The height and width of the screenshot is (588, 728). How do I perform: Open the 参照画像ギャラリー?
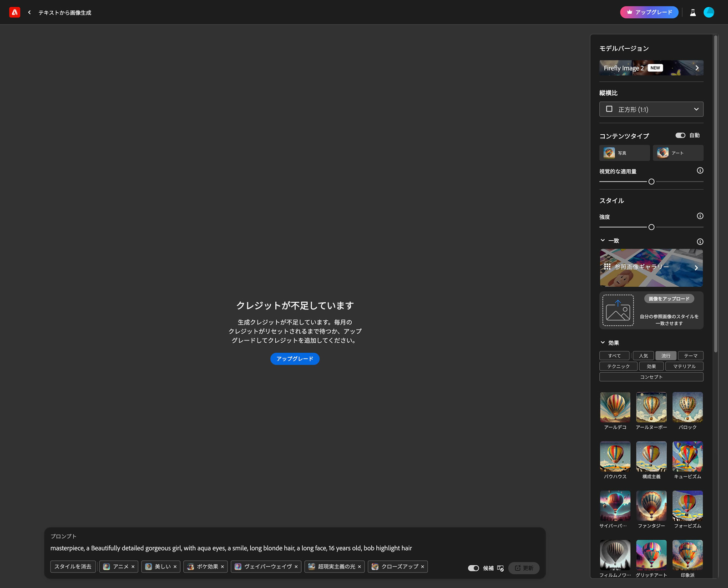[x=651, y=268]
